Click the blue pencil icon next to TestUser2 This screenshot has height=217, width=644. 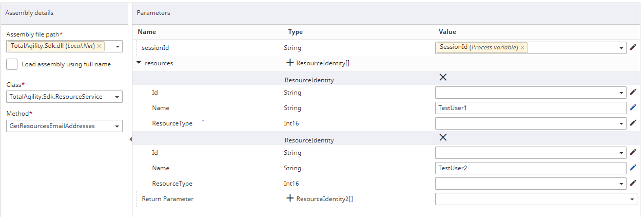633,168
